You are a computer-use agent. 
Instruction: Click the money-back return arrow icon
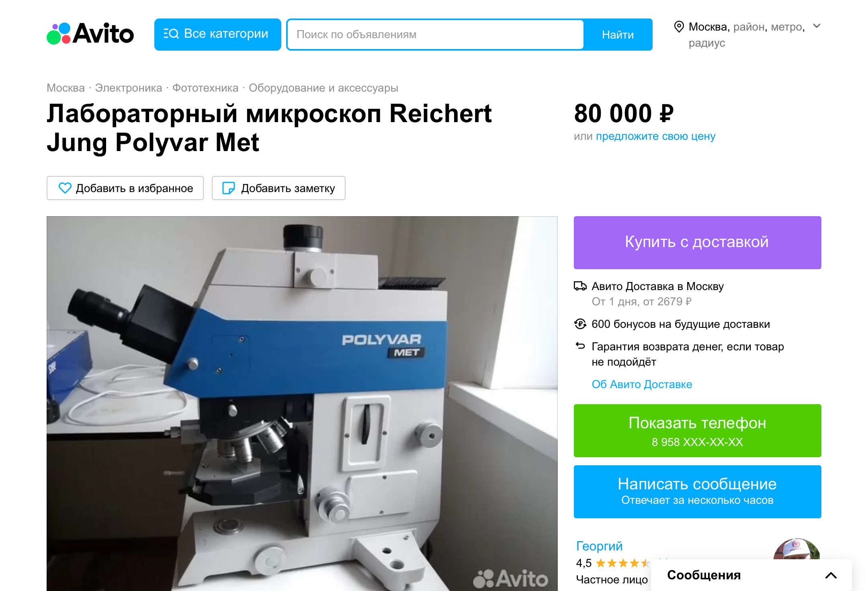580,346
